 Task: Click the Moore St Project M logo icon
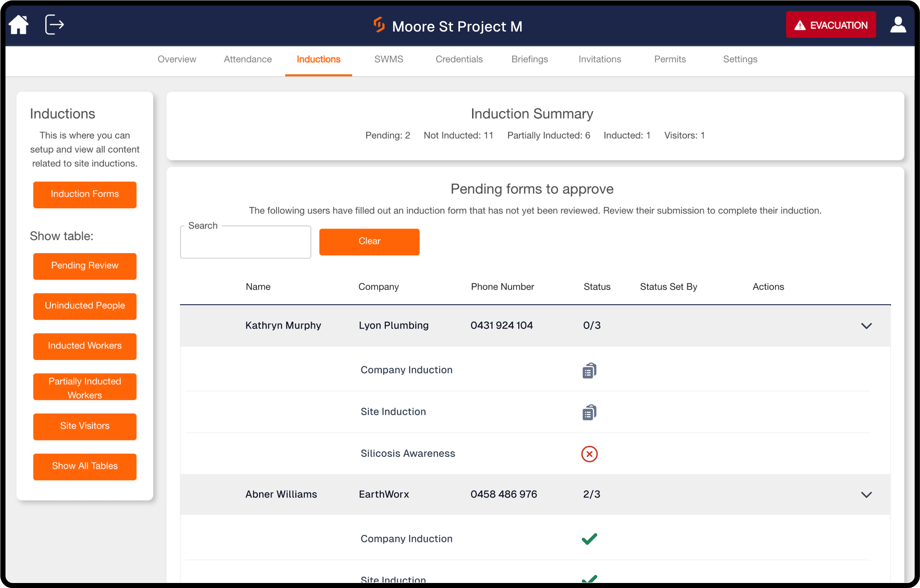[x=378, y=26]
